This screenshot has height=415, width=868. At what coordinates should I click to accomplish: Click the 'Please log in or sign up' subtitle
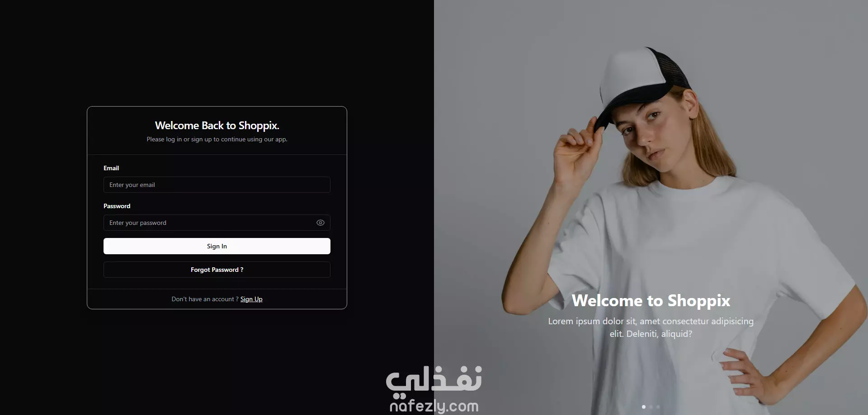pyautogui.click(x=217, y=139)
